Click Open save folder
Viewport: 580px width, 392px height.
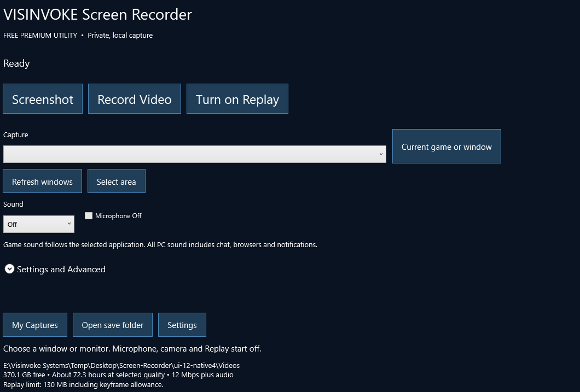tap(113, 325)
